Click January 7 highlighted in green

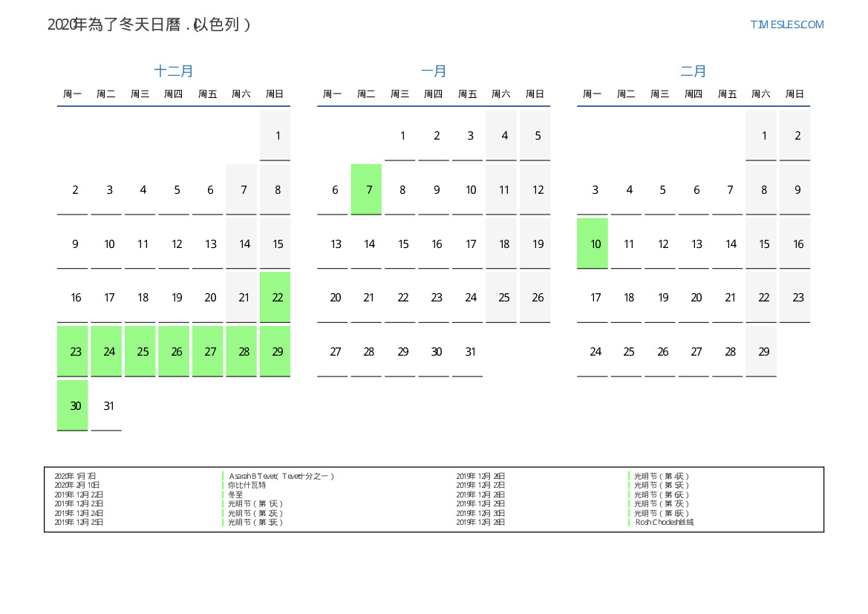[367, 189]
